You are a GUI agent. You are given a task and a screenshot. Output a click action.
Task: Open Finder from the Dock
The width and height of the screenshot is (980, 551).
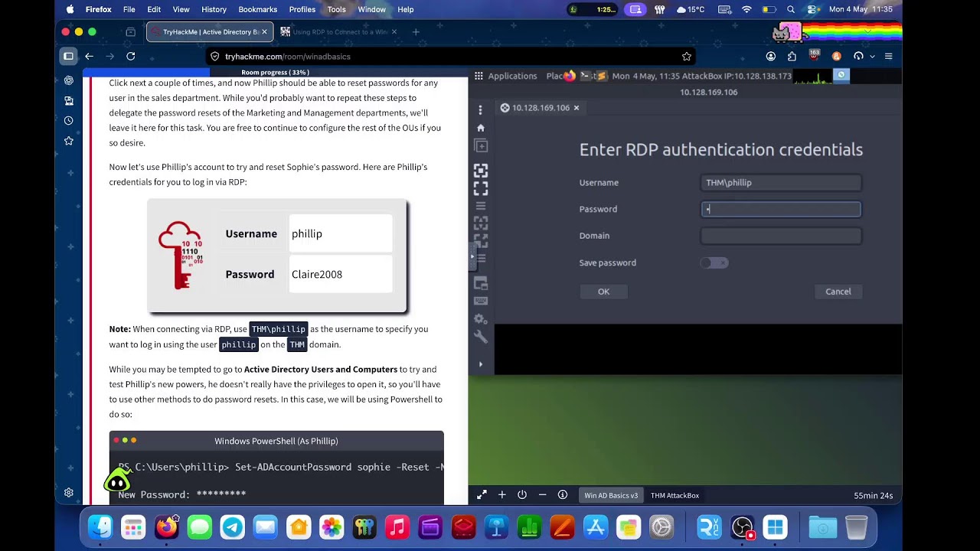(100, 527)
